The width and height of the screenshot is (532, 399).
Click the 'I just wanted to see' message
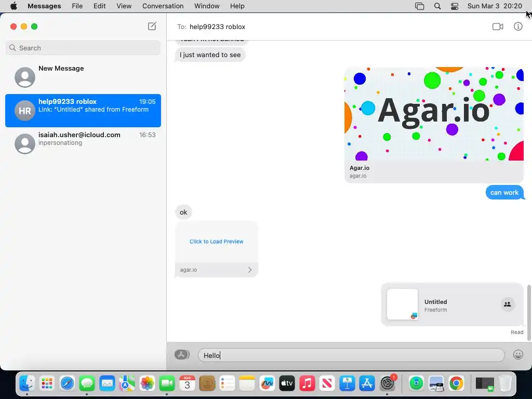(x=210, y=55)
